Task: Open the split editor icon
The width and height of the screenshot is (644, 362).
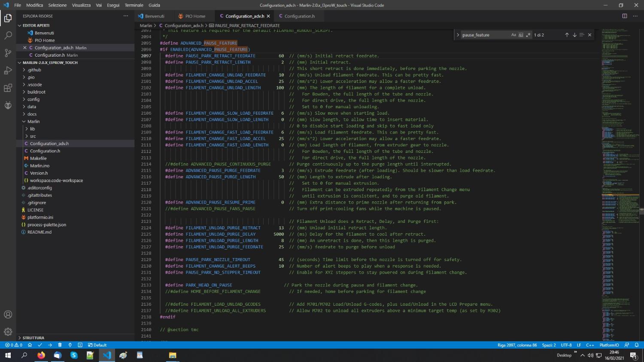Action: (x=625, y=16)
